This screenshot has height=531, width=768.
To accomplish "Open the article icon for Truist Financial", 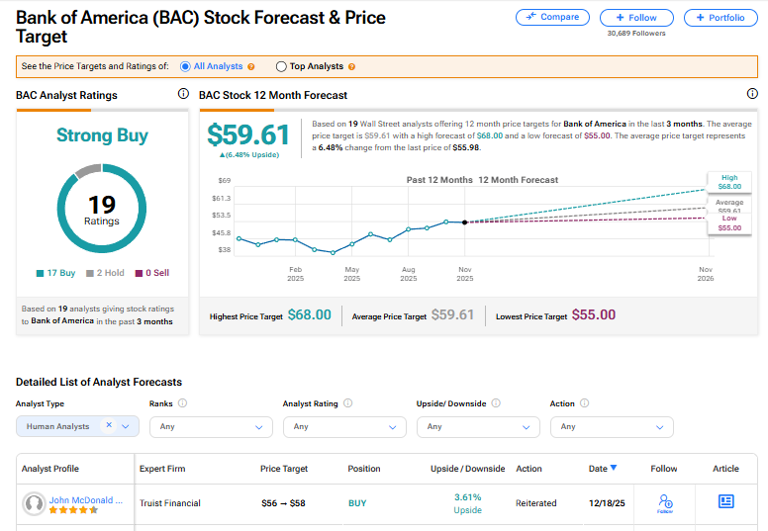I will (x=726, y=501).
